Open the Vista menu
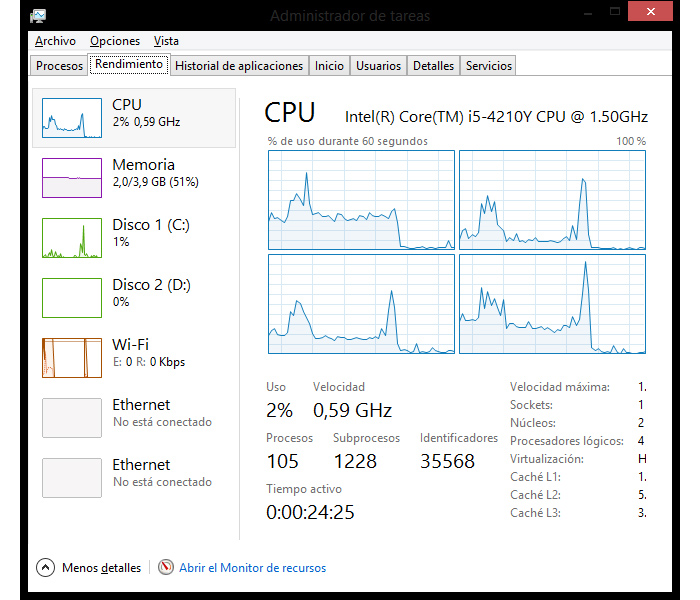 point(166,41)
